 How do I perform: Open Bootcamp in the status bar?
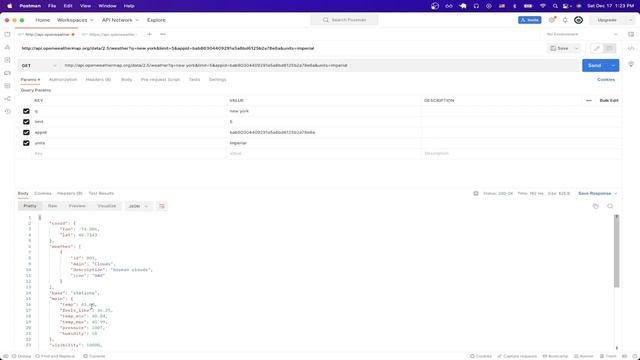555,356
